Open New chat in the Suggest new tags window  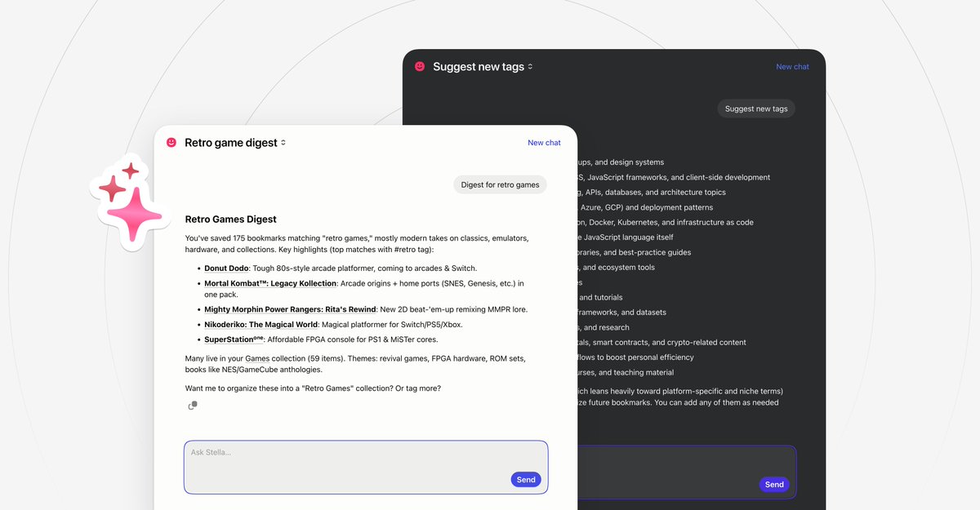(x=792, y=66)
